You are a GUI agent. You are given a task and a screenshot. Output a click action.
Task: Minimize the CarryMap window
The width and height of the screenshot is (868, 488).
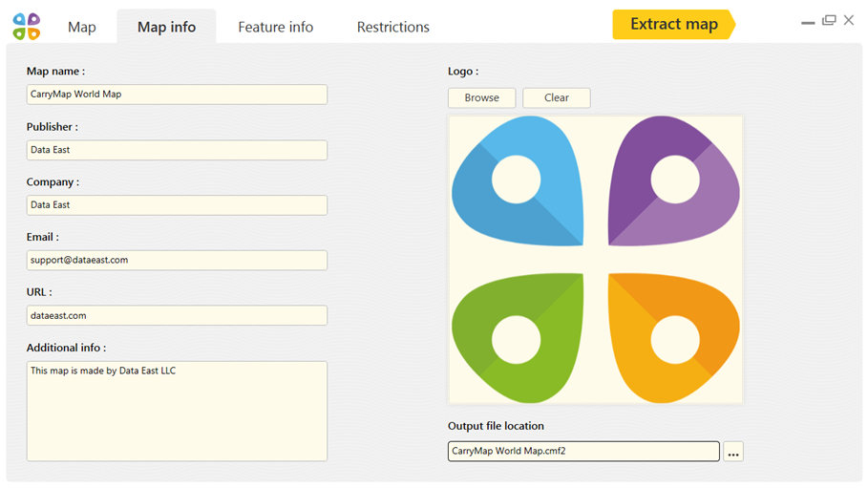click(x=808, y=23)
